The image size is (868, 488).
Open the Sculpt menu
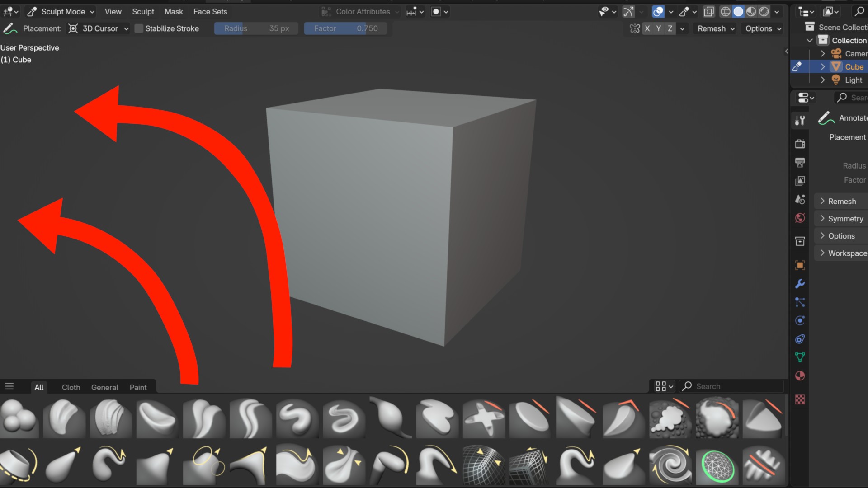143,12
